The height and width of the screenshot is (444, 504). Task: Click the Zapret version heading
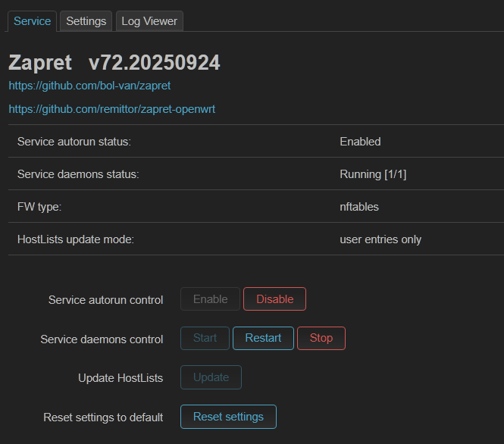114,63
